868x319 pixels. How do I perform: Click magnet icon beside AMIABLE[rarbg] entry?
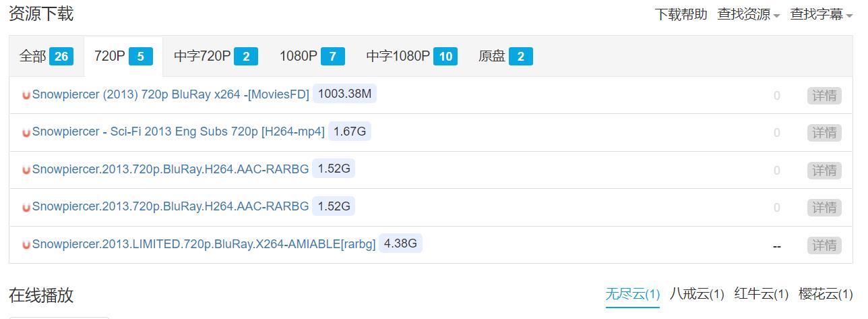[26, 245]
